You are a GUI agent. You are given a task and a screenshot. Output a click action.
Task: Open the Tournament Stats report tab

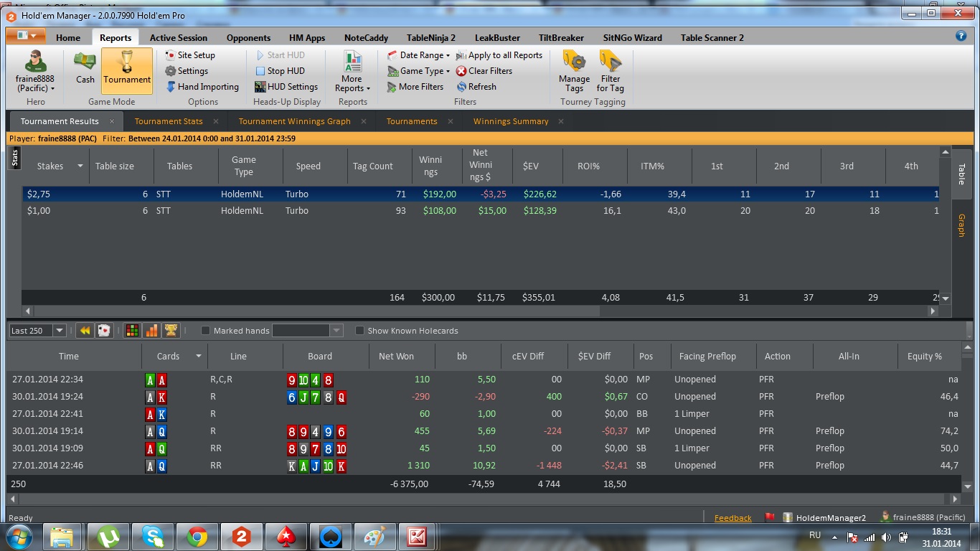pos(169,121)
